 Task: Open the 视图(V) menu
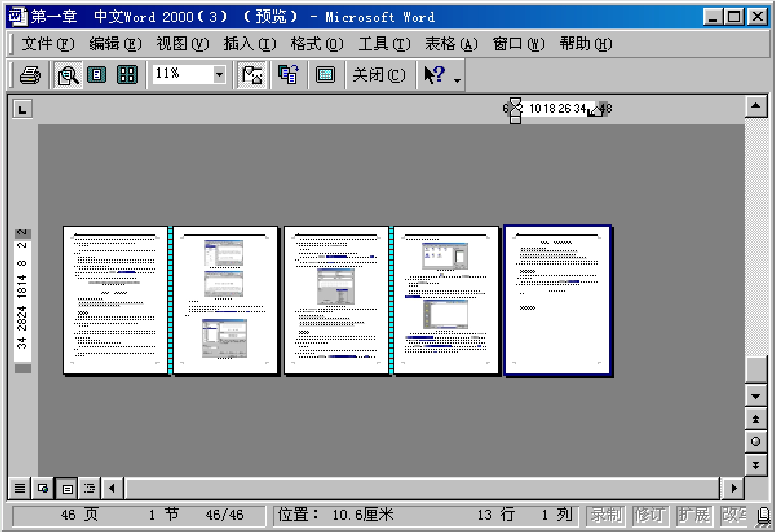point(182,44)
